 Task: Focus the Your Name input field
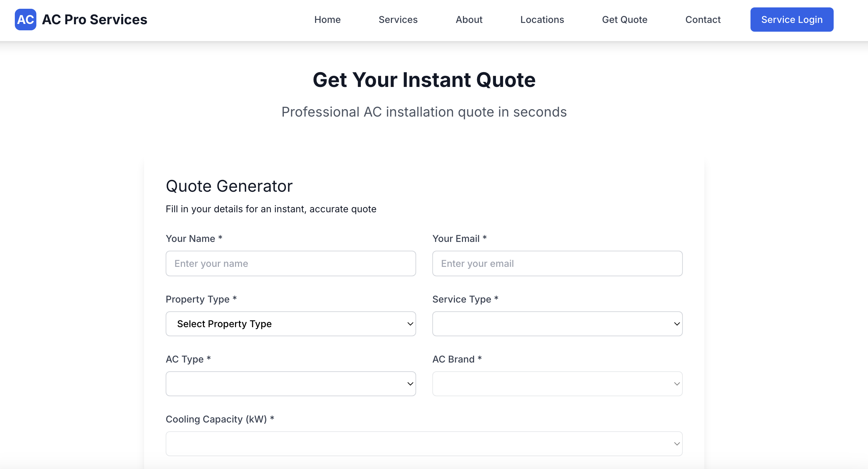pyautogui.click(x=291, y=263)
